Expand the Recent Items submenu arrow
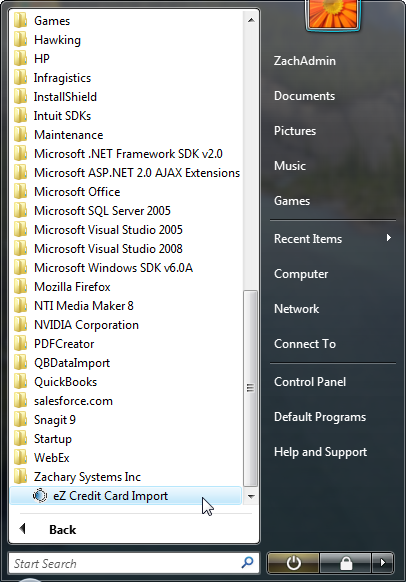Screen dimensions: 406x582 pos(389,238)
